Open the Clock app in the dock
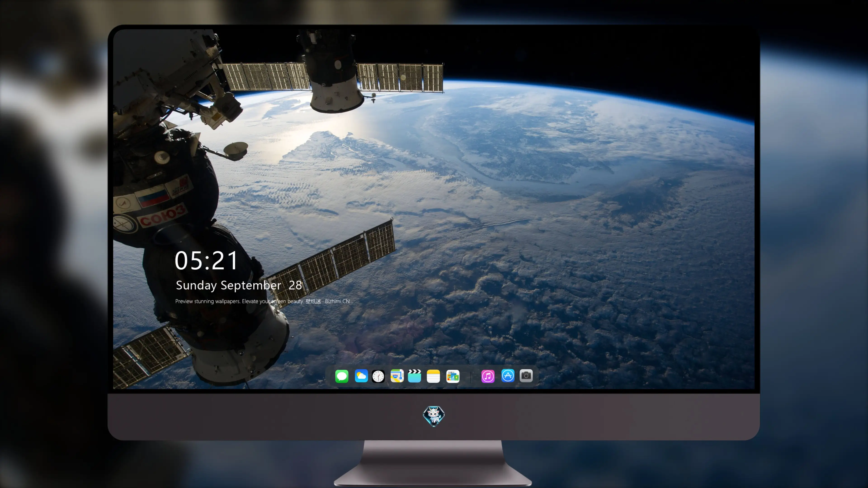Screen dimensions: 868x488 pyautogui.click(x=378, y=376)
